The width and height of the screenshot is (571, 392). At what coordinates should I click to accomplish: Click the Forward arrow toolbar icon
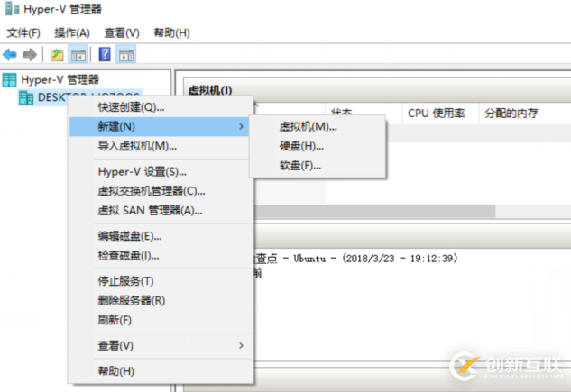(x=30, y=55)
